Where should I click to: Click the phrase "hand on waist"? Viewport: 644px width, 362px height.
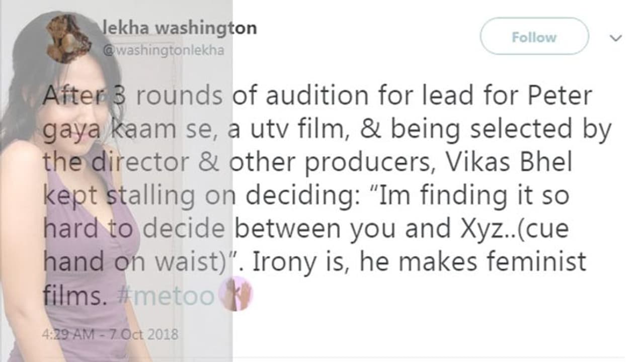click(x=136, y=262)
